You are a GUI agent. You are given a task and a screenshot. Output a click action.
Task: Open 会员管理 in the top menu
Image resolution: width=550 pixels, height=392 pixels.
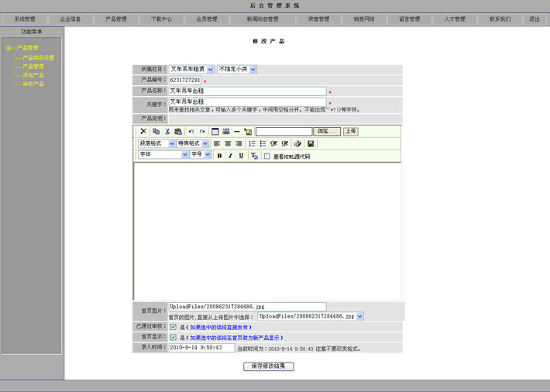pos(206,19)
